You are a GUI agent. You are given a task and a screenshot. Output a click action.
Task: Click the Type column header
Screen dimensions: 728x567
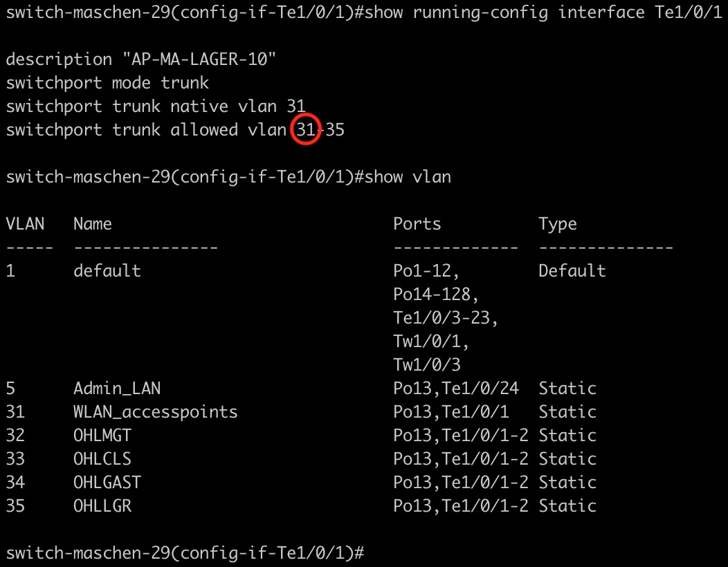(558, 224)
